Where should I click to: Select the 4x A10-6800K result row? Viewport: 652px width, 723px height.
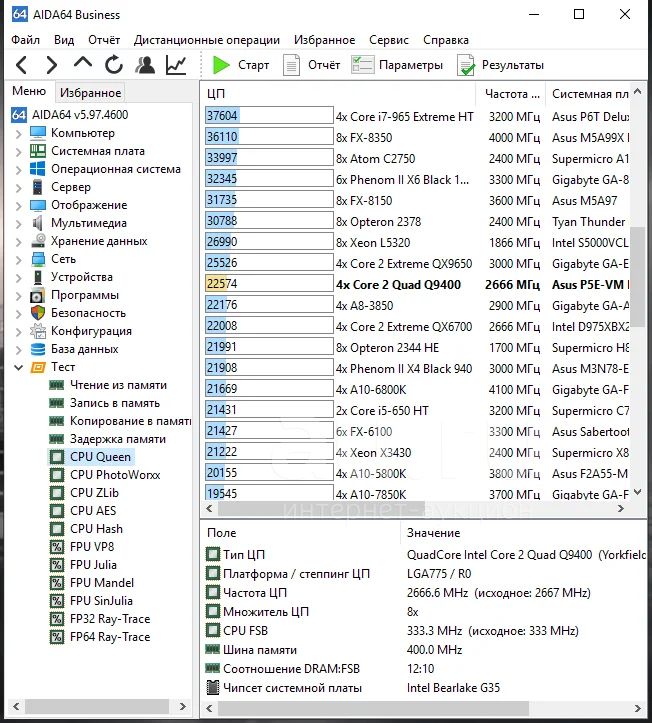[x=417, y=390]
